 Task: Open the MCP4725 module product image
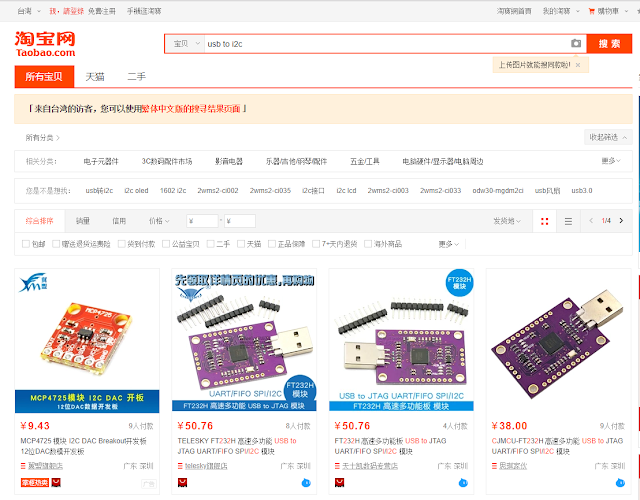click(x=87, y=341)
